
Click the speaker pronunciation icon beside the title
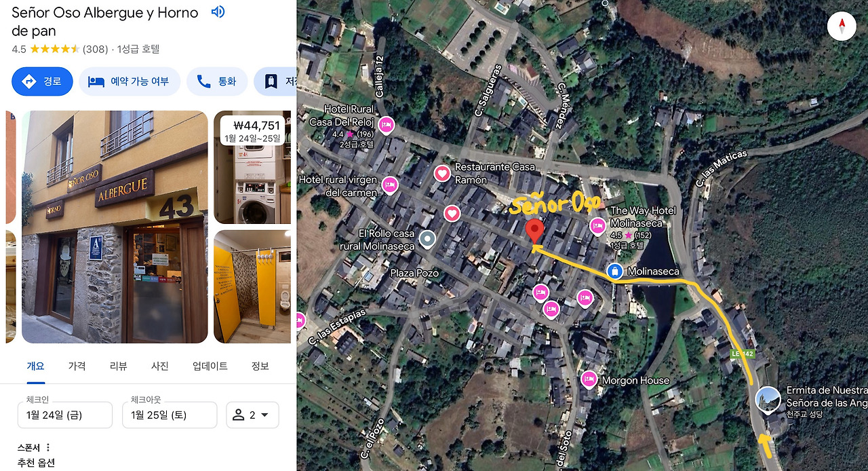click(218, 12)
